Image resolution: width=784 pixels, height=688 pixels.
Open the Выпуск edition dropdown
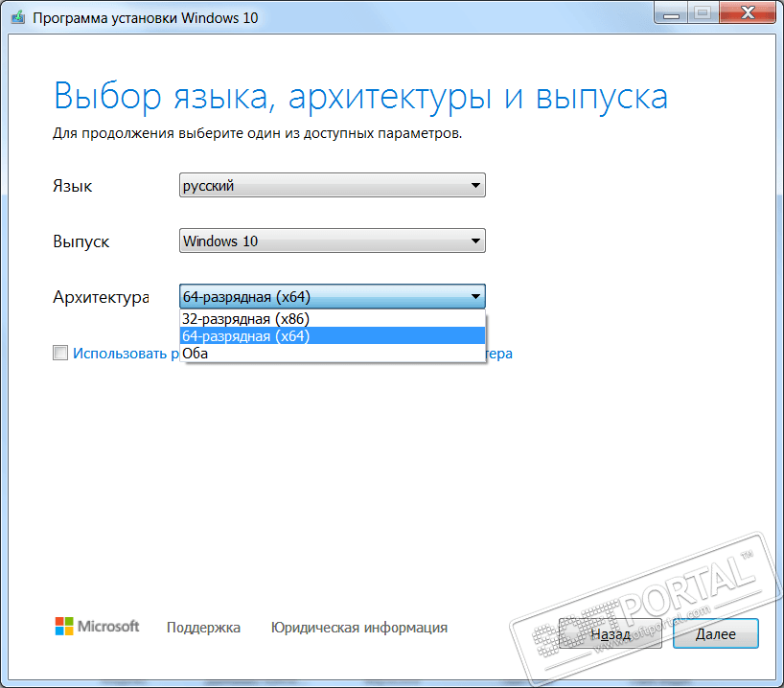pos(332,241)
